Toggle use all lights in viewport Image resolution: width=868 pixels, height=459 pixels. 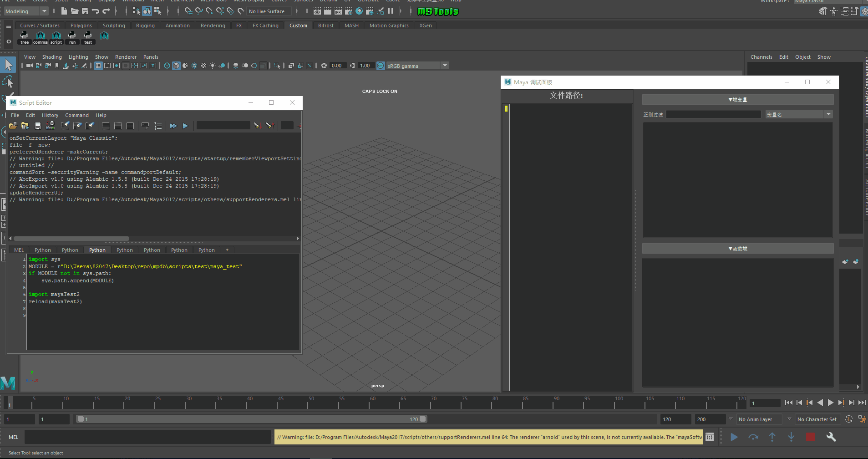213,66
